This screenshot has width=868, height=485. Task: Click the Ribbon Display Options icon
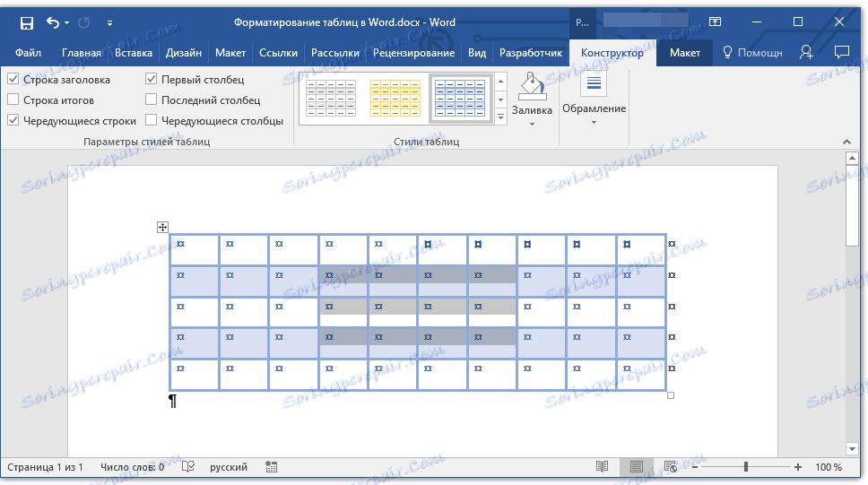pyautogui.click(x=716, y=22)
